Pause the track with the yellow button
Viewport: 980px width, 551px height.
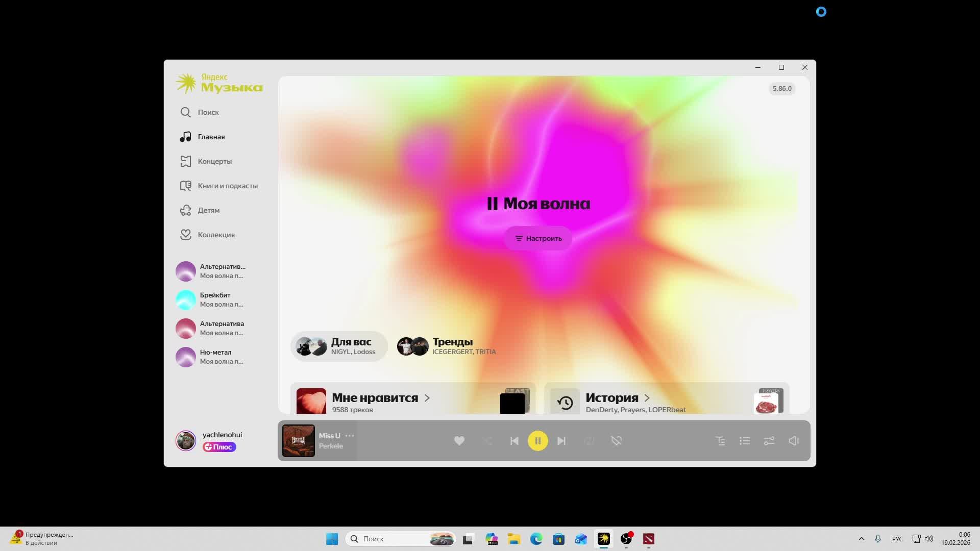pos(537,441)
